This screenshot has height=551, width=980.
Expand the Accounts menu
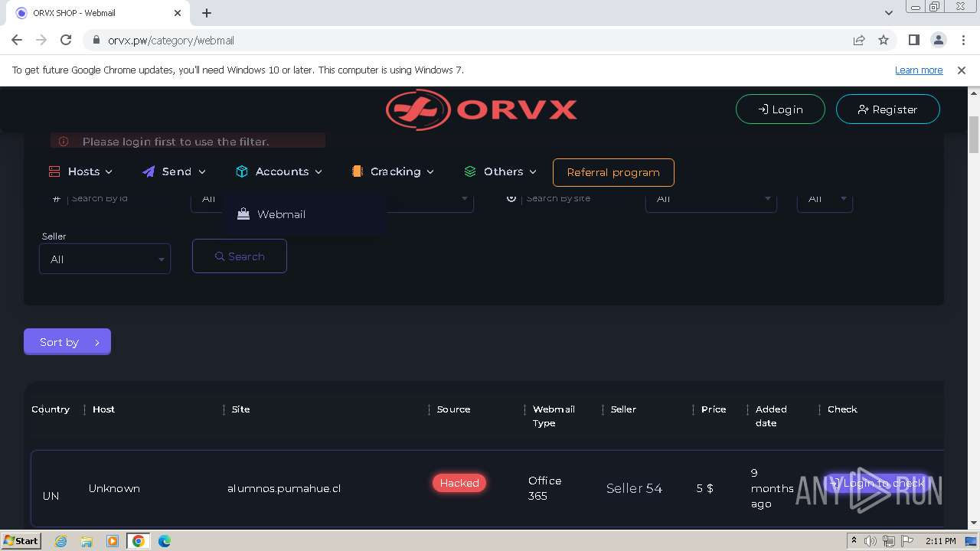click(x=279, y=171)
